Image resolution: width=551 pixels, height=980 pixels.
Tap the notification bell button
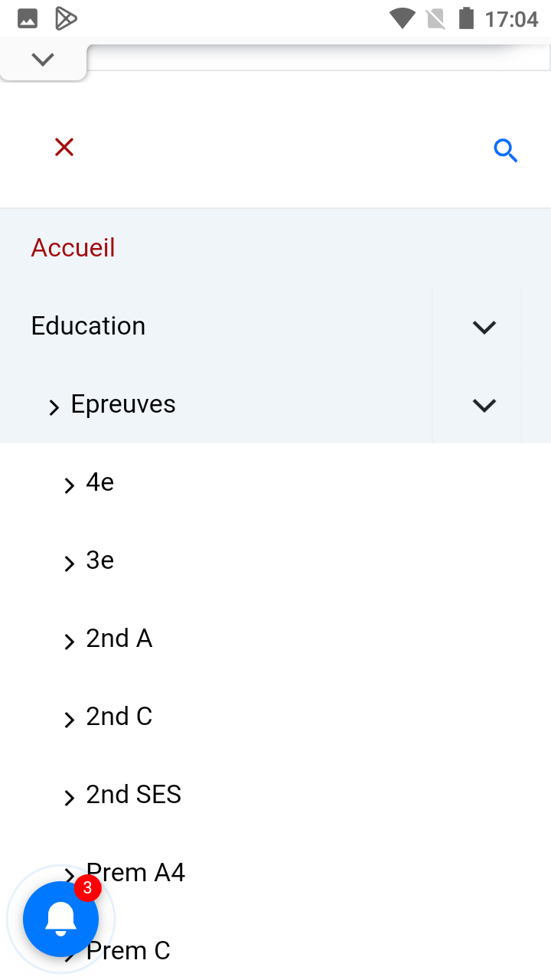(60, 919)
